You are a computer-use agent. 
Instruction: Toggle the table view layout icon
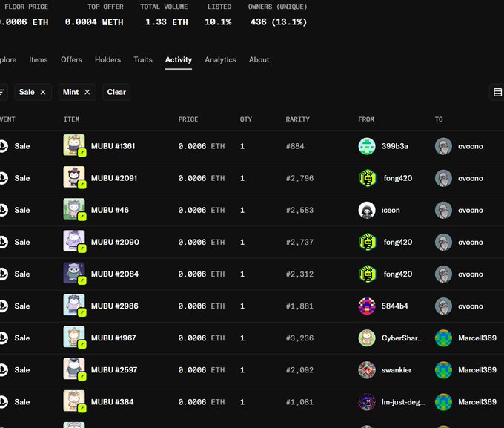point(497,93)
